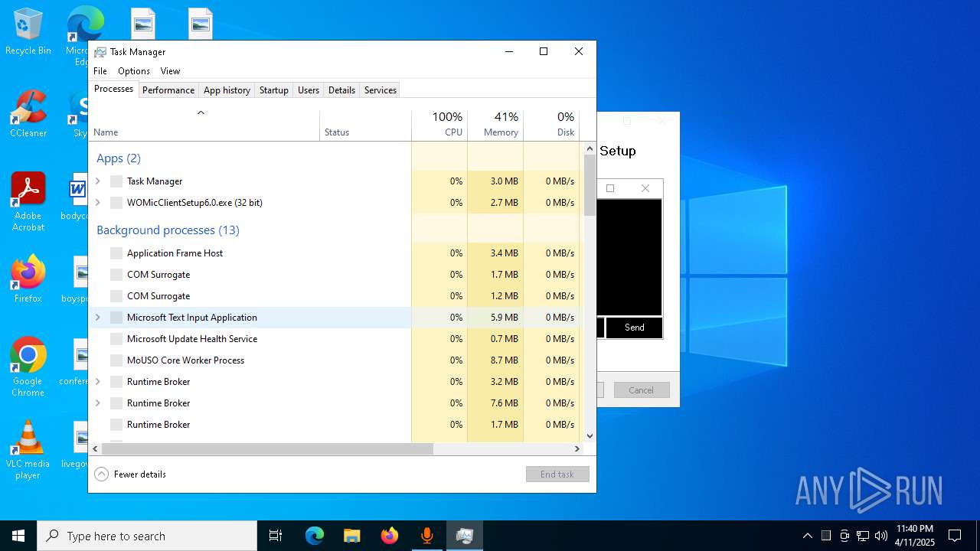This screenshot has width=980, height=551.
Task: Show hidden system tray icons
Action: coord(807,536)
